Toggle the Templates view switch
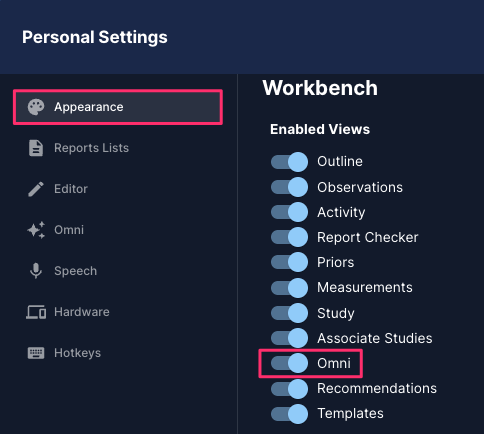The image size is (484, 434). click(x=289, y=414)
